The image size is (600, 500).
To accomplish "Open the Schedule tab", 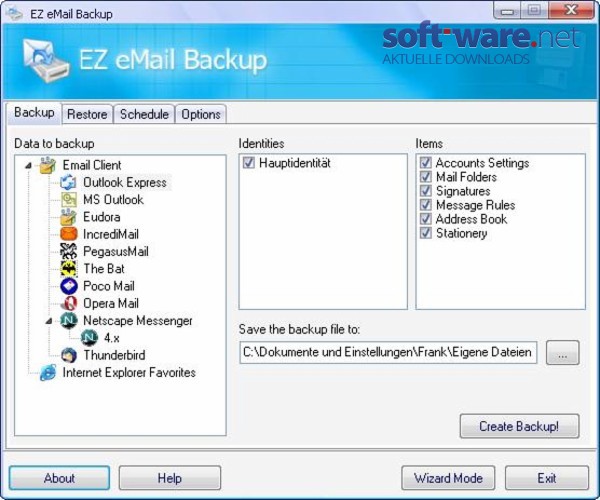I will (x=144, y=114).
